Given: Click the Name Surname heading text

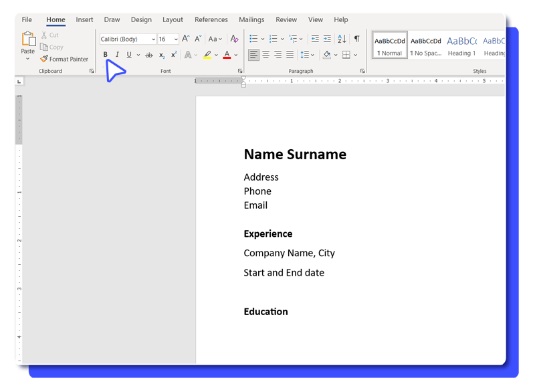Looking at the screenshot, I should point(295,155).
